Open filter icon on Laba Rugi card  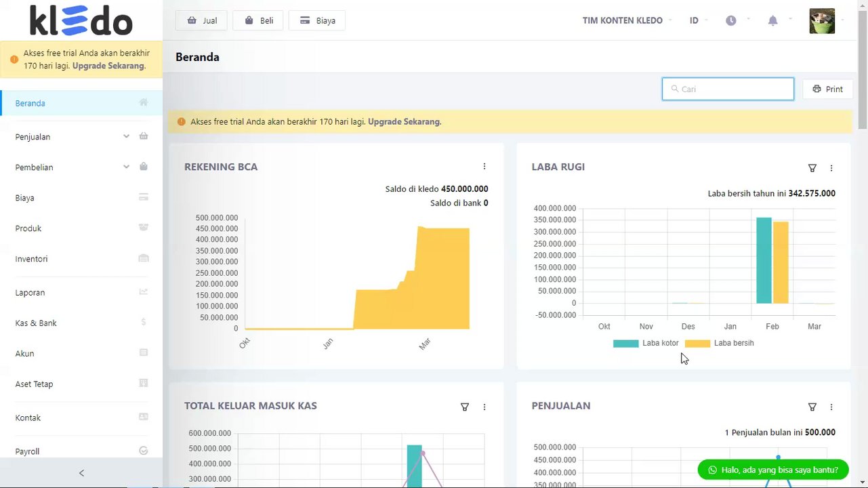coord(812,168)
